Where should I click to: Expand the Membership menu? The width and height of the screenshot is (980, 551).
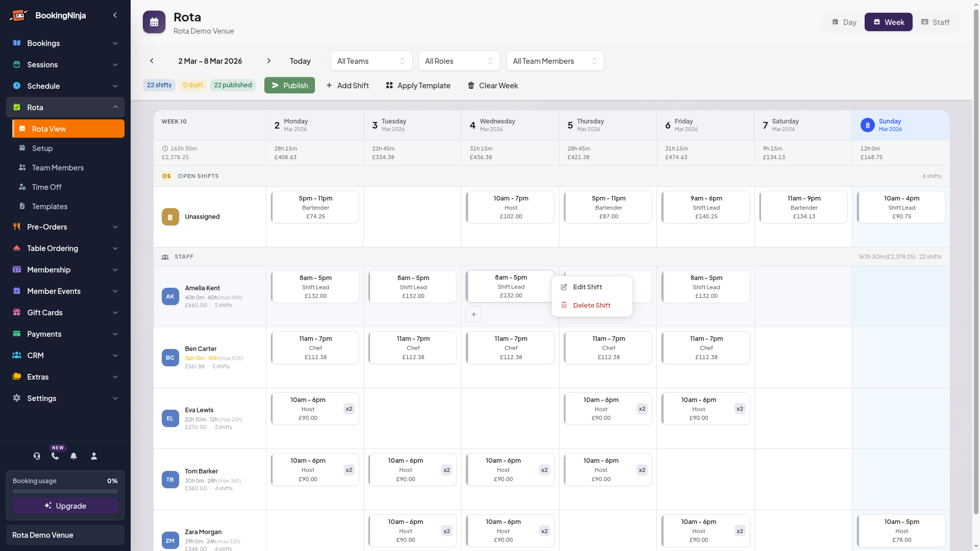pos(65,269)
